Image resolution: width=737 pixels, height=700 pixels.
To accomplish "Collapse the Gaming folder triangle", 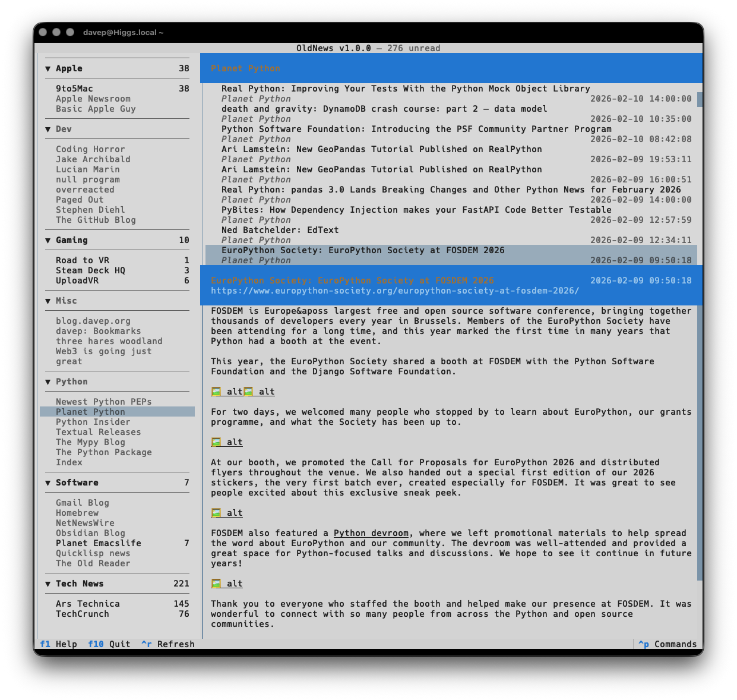I will click(x=48, y=241).
